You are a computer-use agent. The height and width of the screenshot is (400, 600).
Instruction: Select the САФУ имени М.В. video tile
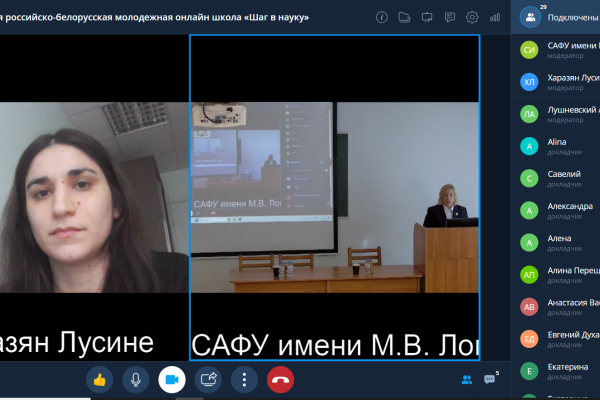(334, 198)
